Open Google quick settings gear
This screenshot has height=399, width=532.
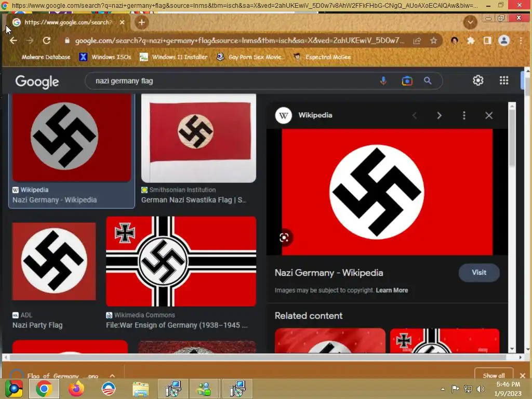coord(478,81)
